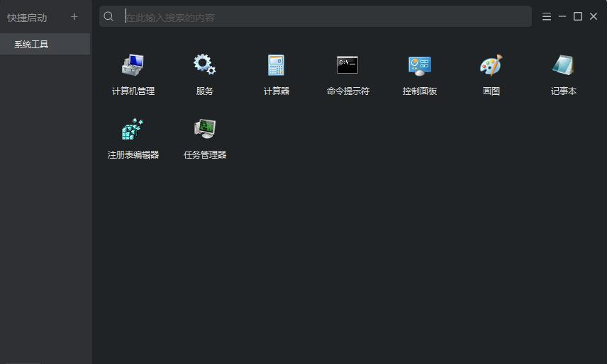The image size is (607, 364).
Task: Click the magnifier search icon
Action: (108, 16)
